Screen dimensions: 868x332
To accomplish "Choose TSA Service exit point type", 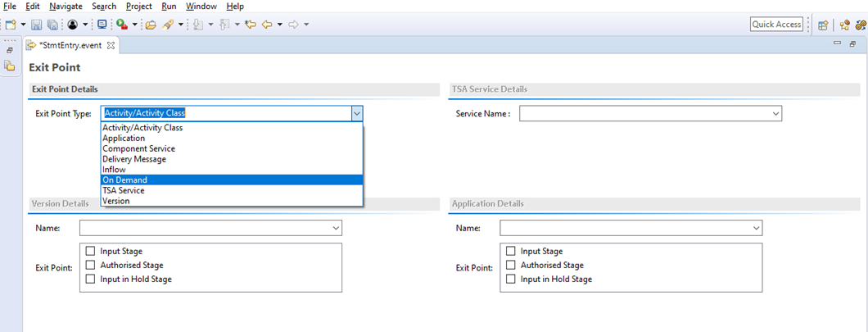I will click(124, 190).
